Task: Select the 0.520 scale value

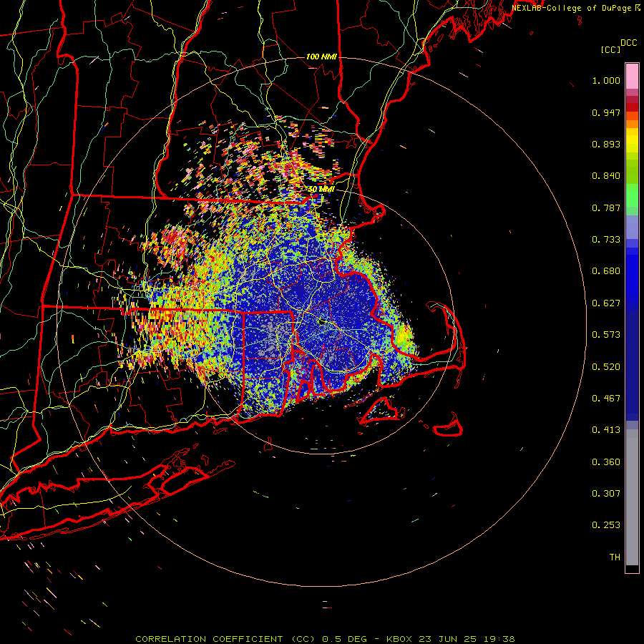Action: [606, 367]
